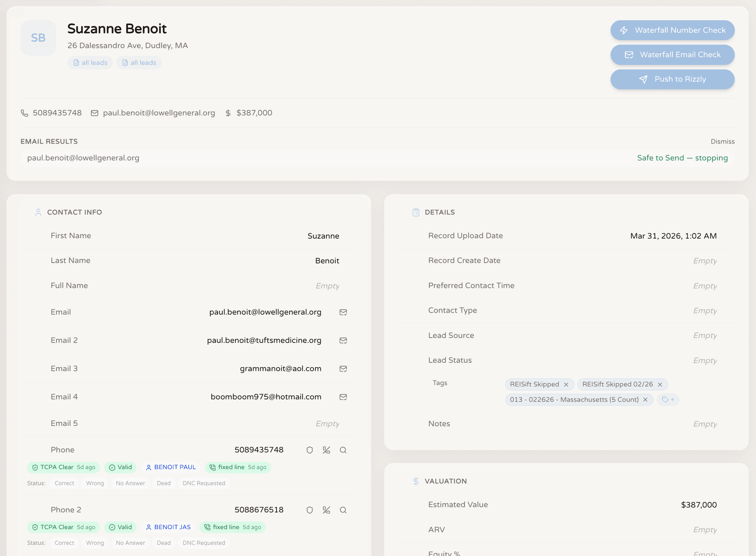The image size is (756, 556).
Task: Click the empty Full Name field
Action: click(327, 286)
